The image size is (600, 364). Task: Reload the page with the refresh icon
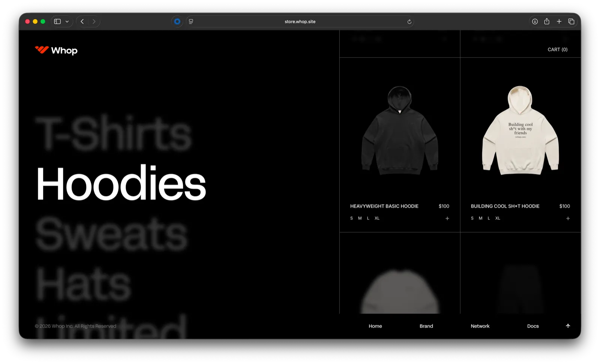409,22
